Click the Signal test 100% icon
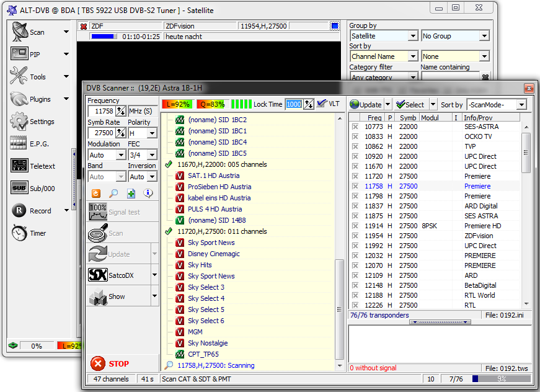 coord(98,212)
